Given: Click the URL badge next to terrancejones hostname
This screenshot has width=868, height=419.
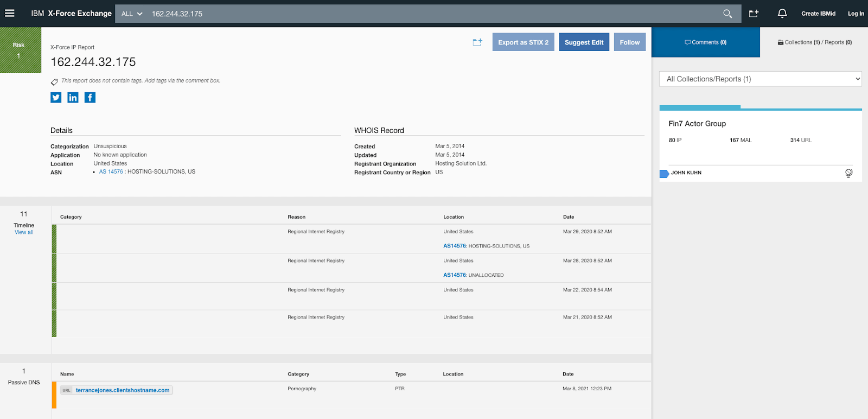Looking at the screenshot, I should click(x=66, y=390).
